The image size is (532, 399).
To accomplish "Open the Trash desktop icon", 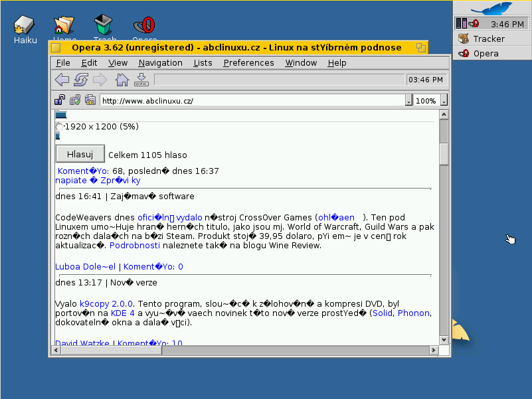I will [x=104, y=26].
